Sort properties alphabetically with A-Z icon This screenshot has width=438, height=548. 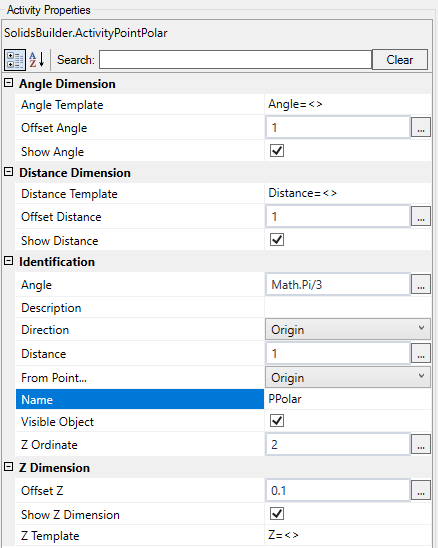[x=37, y=60]
